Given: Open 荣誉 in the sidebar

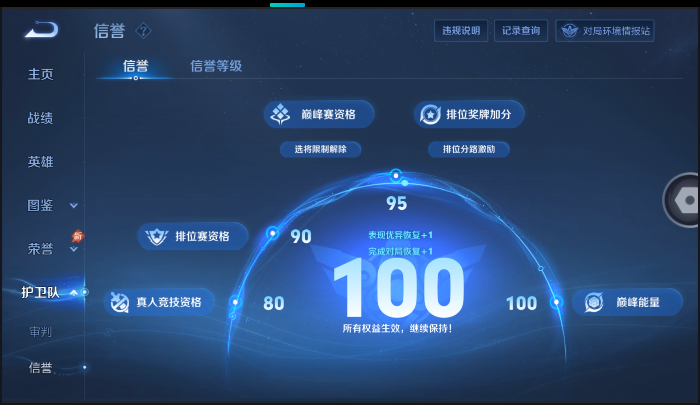Looking at the screenshot, I should (41, 249).
